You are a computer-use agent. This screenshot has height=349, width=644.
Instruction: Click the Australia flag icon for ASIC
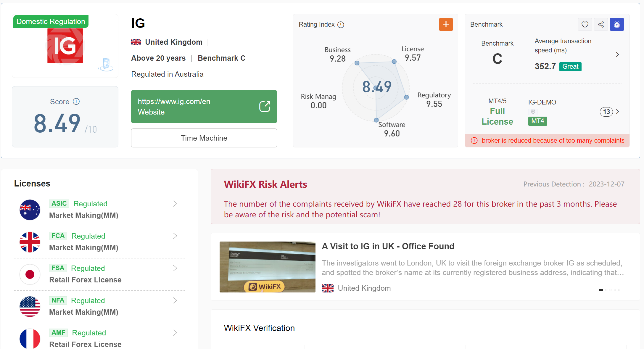tap(30, 210)
